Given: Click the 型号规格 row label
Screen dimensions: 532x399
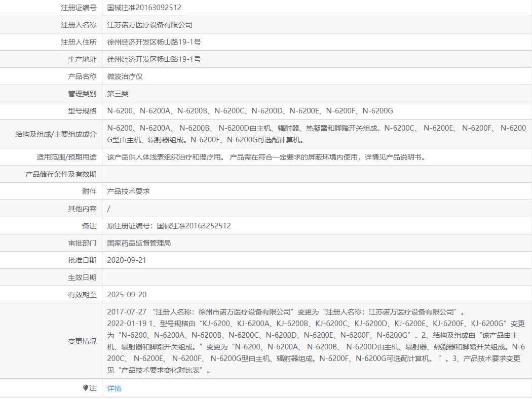Looking at the screenshot, I should (83, 111).
